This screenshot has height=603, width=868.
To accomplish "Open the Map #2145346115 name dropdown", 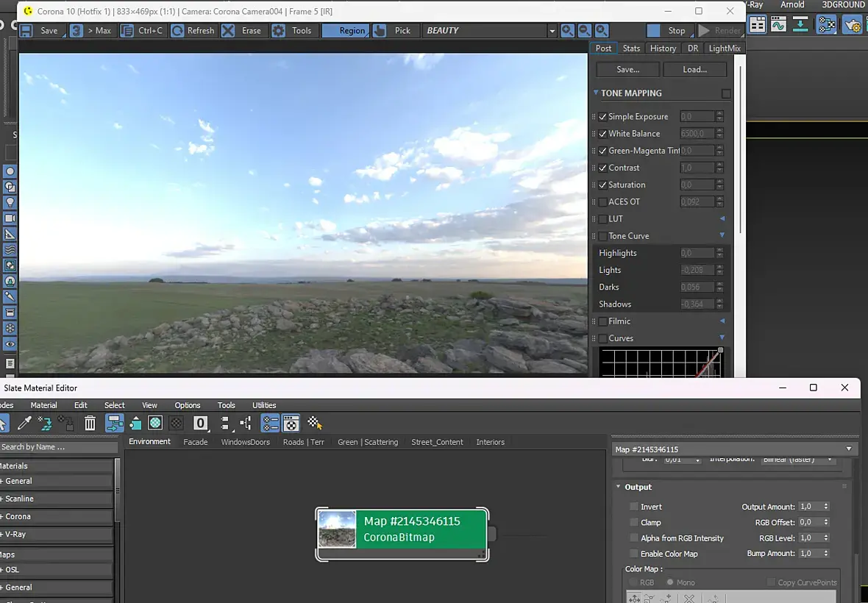I will coord(849,449).
